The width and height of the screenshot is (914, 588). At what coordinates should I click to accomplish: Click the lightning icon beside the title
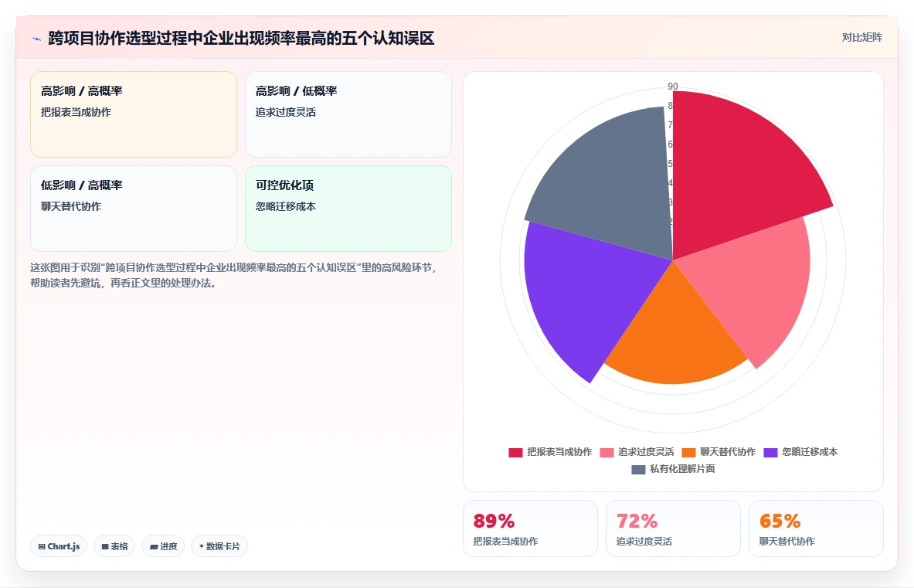(x=37, y=39)
